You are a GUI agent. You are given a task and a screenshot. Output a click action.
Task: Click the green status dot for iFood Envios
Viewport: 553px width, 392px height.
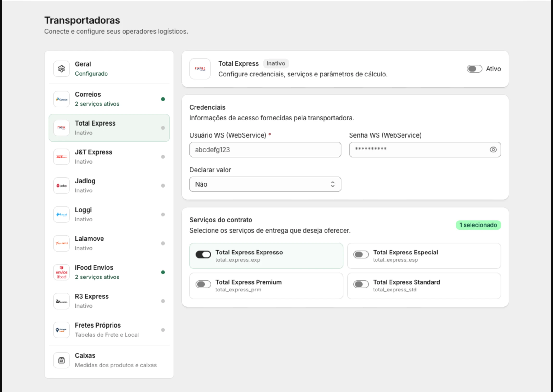coord(163,272)
